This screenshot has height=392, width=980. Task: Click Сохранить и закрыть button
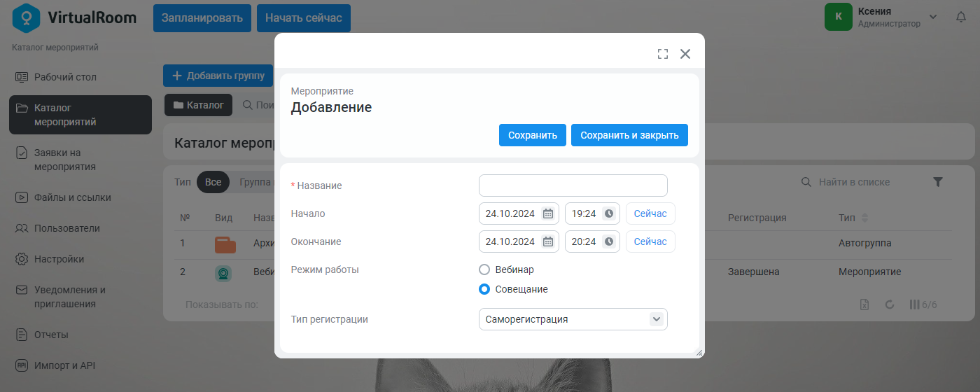click(629, 135)
